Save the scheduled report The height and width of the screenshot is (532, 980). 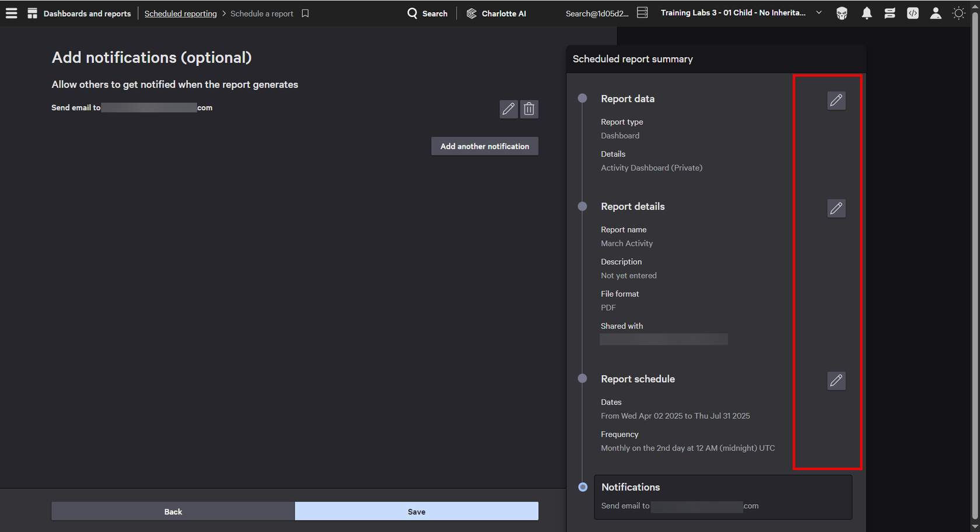[416, 512]
